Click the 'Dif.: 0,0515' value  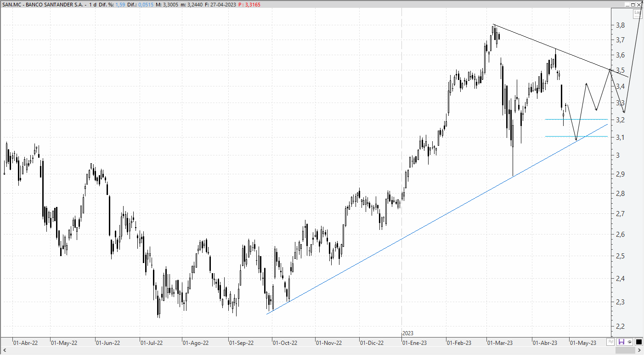141,4
